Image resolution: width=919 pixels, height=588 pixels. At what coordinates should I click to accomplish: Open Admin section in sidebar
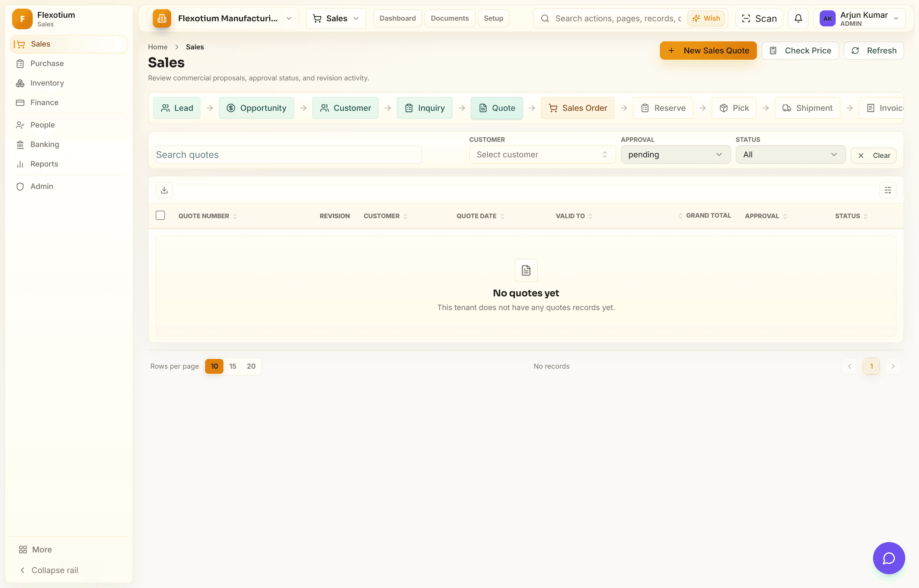69,186
